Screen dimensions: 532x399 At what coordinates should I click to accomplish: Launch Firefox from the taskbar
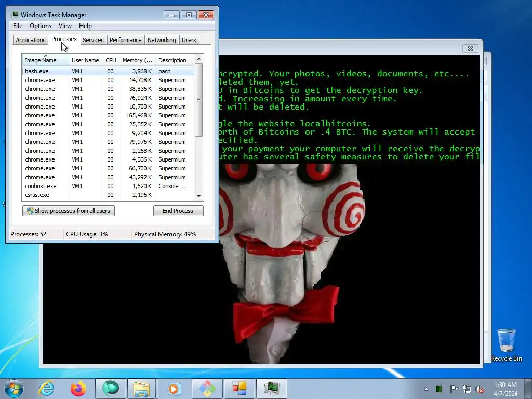[x=78, y=389]
